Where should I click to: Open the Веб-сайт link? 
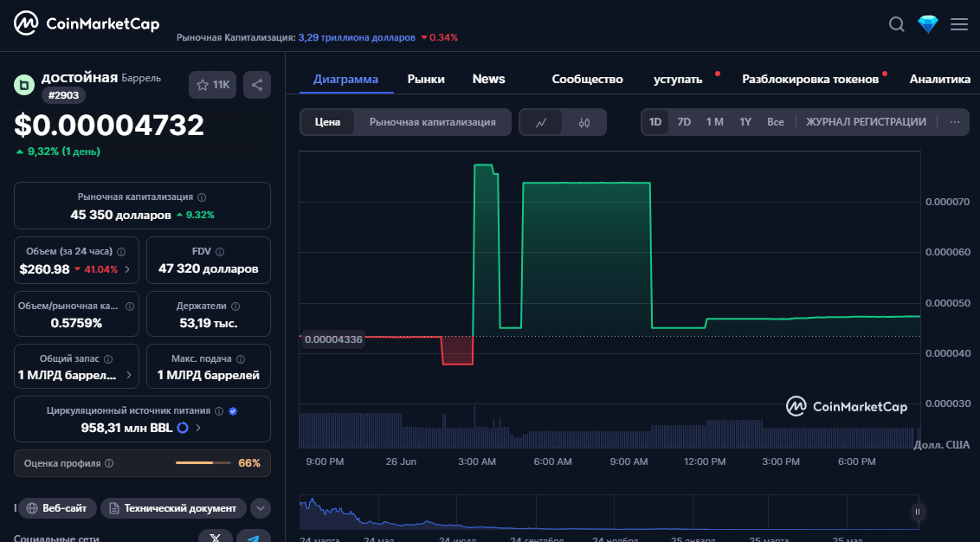57,508
